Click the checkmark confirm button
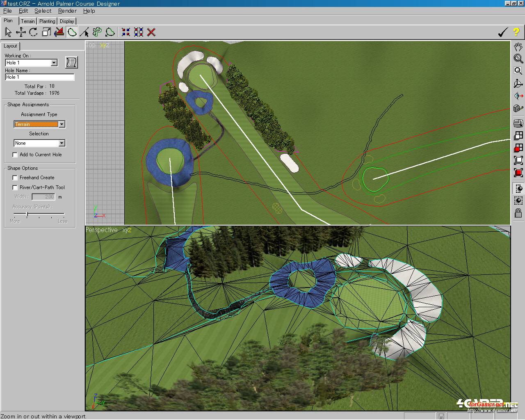Image resolution: width=525 pixels, height=420 pixels. 502,32
